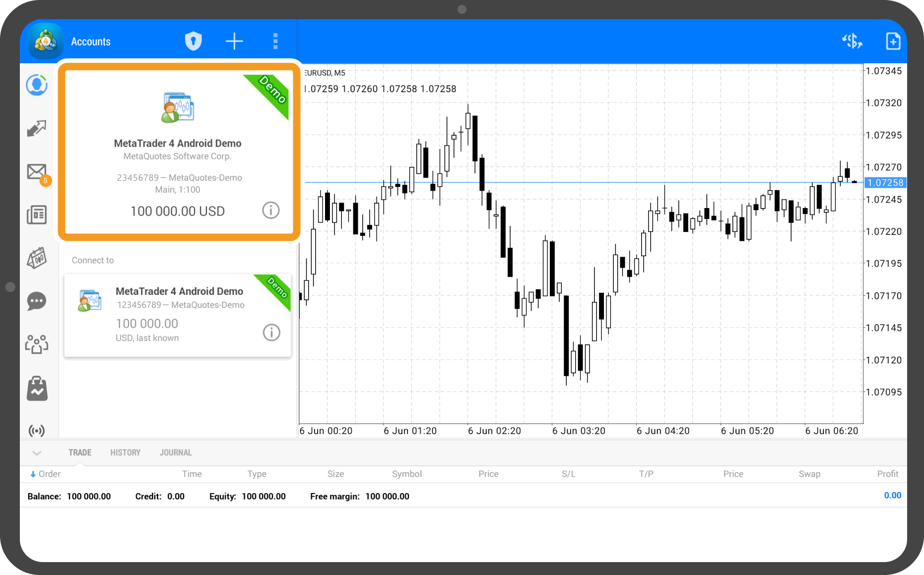This screenshot has width=924, height=575.
Task: Open the Market shopping bag icon
Action: [x=37, y=388]
